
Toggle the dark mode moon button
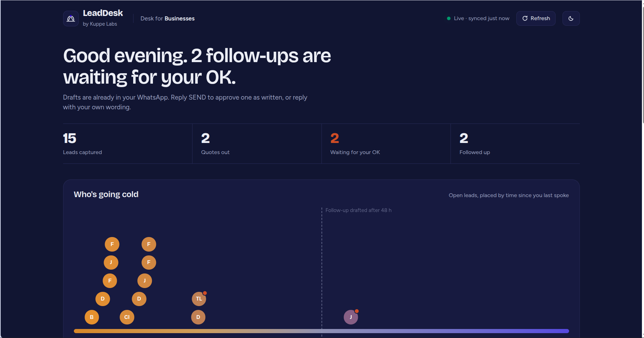pos(571,18)
